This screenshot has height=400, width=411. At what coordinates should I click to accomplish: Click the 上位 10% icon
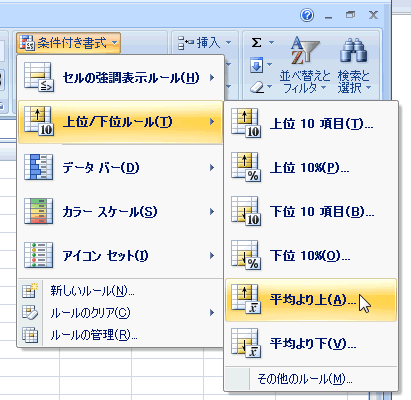246,167
